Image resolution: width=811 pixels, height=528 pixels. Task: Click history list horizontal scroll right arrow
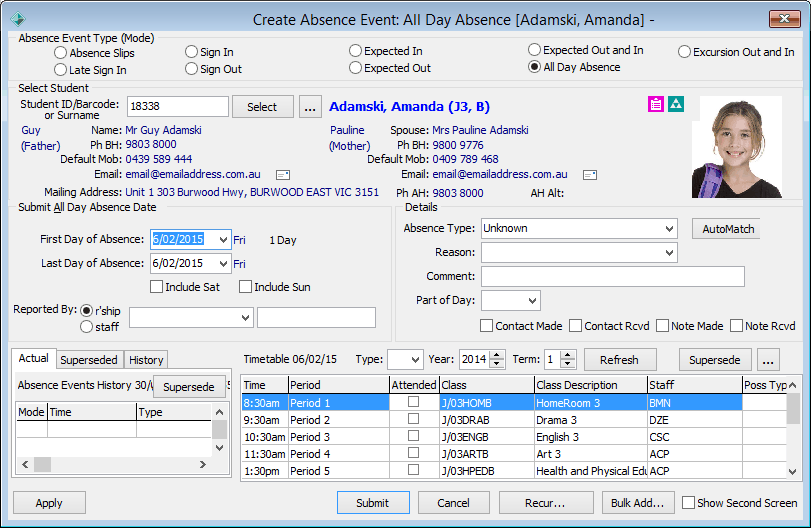203,464
